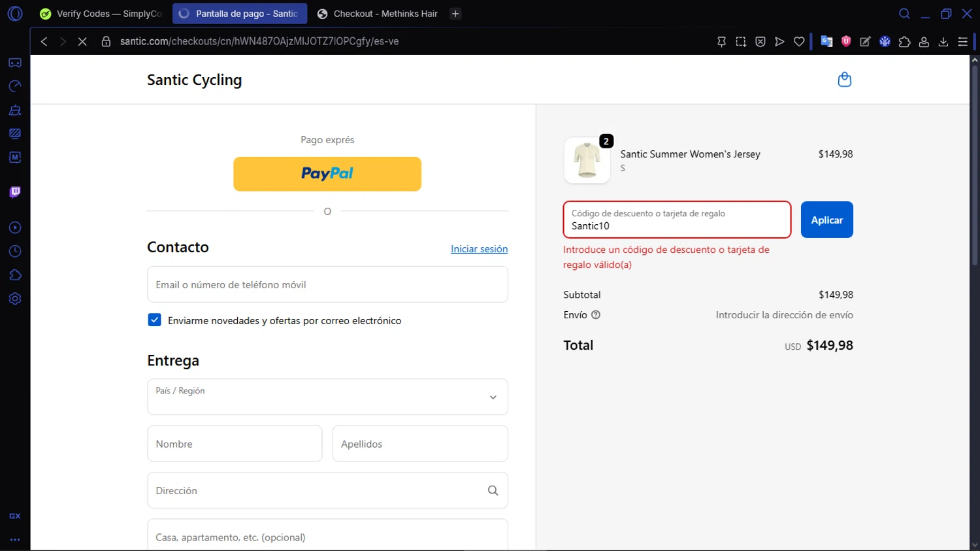This screenshot has height=551, width=980.
Task: Search tabs with the magnifier icon
Action: coord(904,14)
